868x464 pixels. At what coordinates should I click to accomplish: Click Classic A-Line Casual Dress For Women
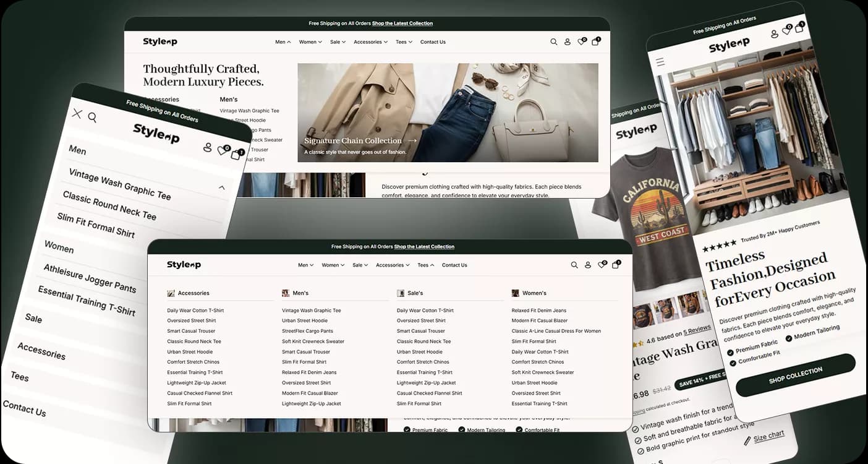tap(556, 331)
